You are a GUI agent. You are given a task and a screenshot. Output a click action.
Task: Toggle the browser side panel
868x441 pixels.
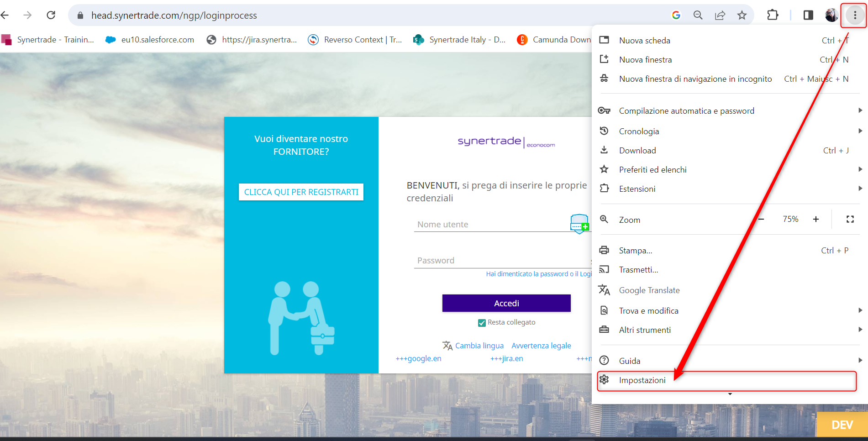pyautogui.click(x=808, y=15)
